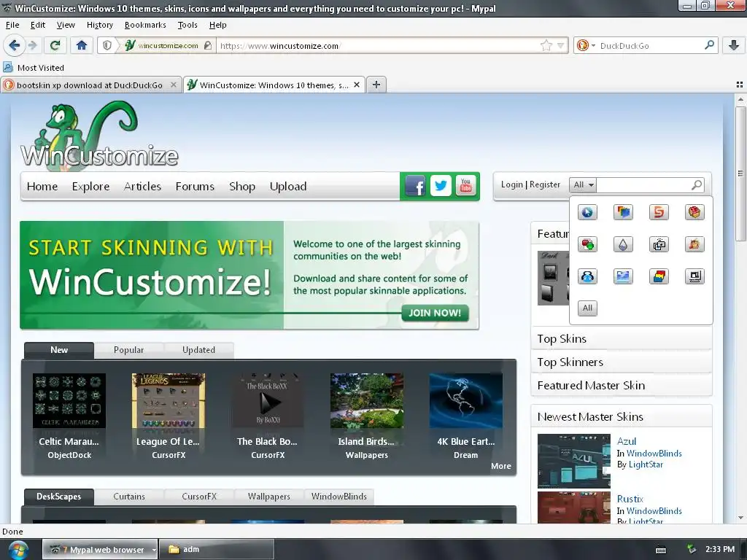747x560 pixels.
Task: Click the site search magnifier icon
Action: coord(697,184)
